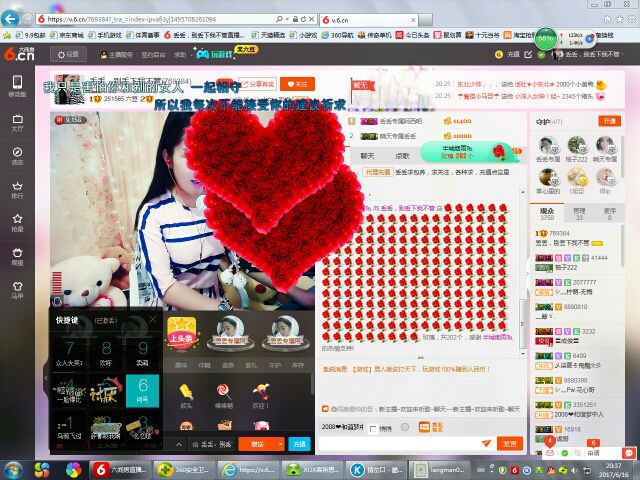Refresh the page via address bar icon
Viewport: 640px width, 480px height.
(303, 19)
